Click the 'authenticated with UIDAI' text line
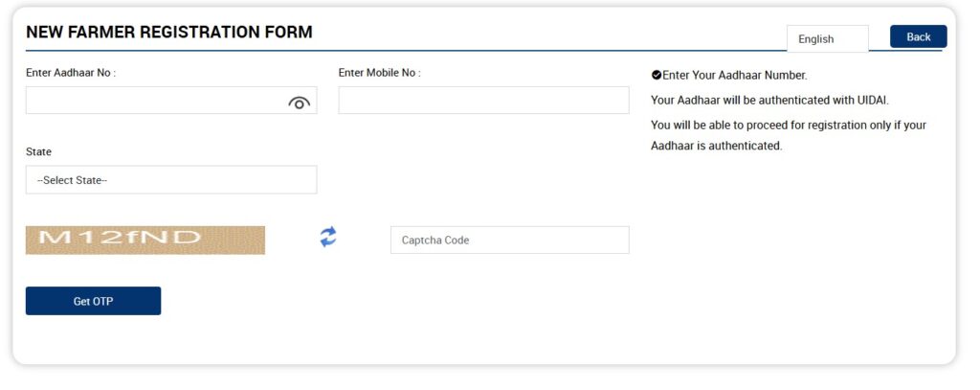980x390 pixels. point(770,100)
